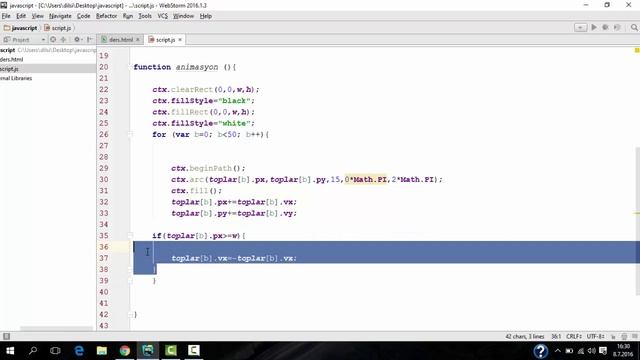Collapse the if block fold marker on line 35
Screen dimensions: 640x360
coord(130,236)
